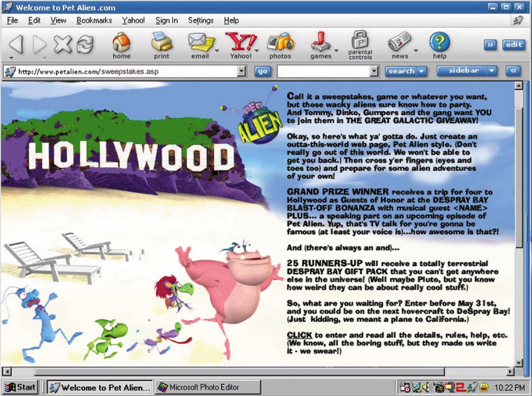This screenshot has height=396, width=532.
Task: Click the empty search input field
Action: (x=323, y=72)
